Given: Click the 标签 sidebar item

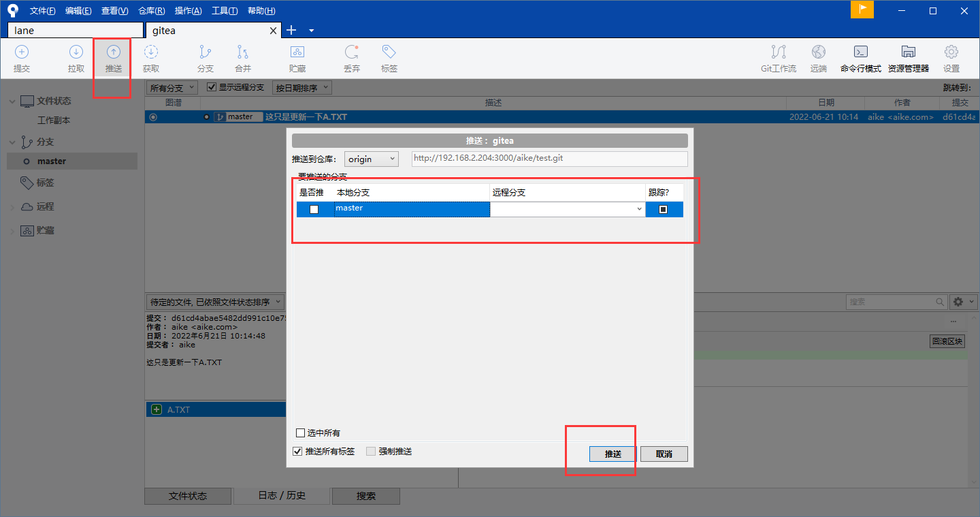Looking at the screenshot, I should 46,183.
